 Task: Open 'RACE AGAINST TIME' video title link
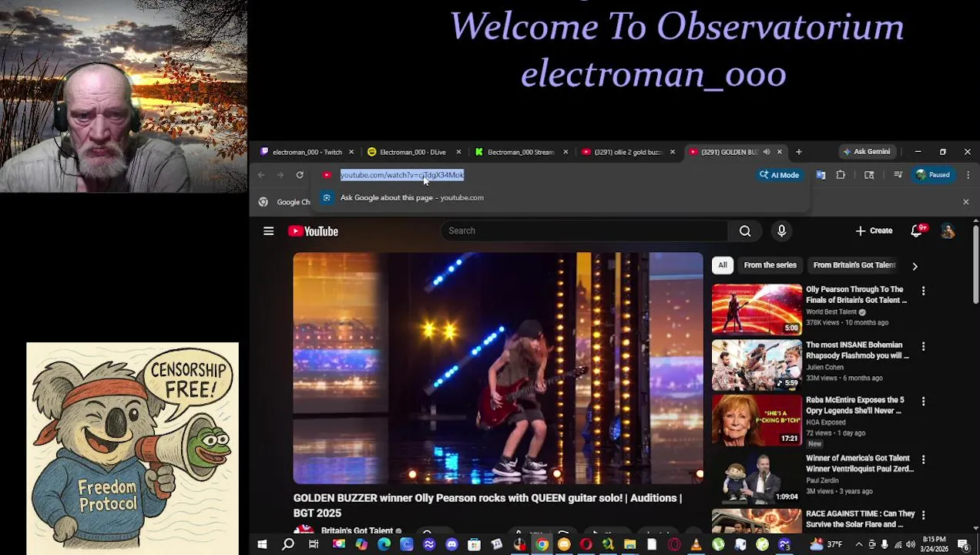coord(860,519)
